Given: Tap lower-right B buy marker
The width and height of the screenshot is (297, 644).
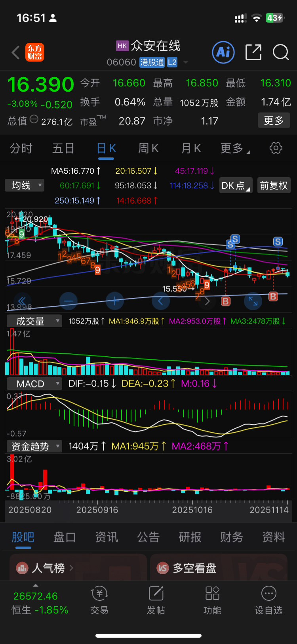Looking at the screenshot, I should coord(273,296).
